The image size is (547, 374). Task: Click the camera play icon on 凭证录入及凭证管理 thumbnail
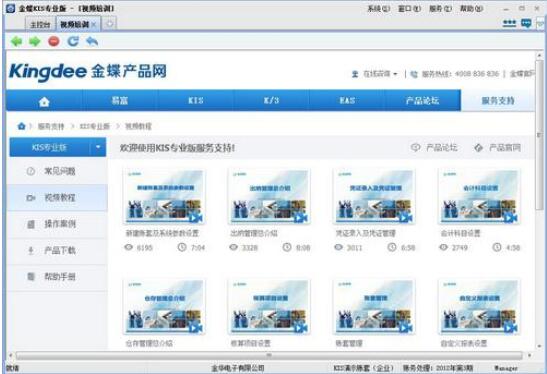[405, 218]
